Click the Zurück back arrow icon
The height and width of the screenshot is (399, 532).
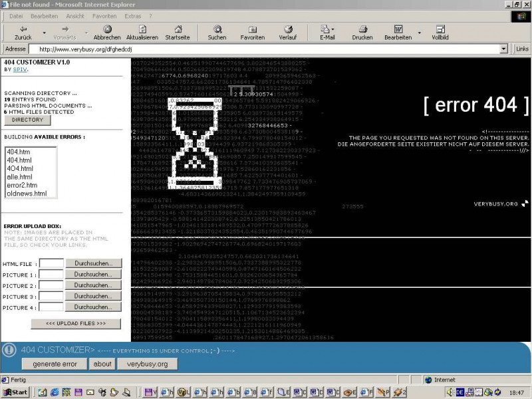pos(23,29)
